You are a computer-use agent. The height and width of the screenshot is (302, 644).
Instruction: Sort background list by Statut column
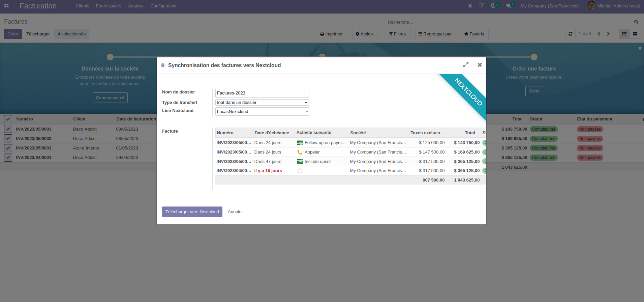tap(552, 119)
